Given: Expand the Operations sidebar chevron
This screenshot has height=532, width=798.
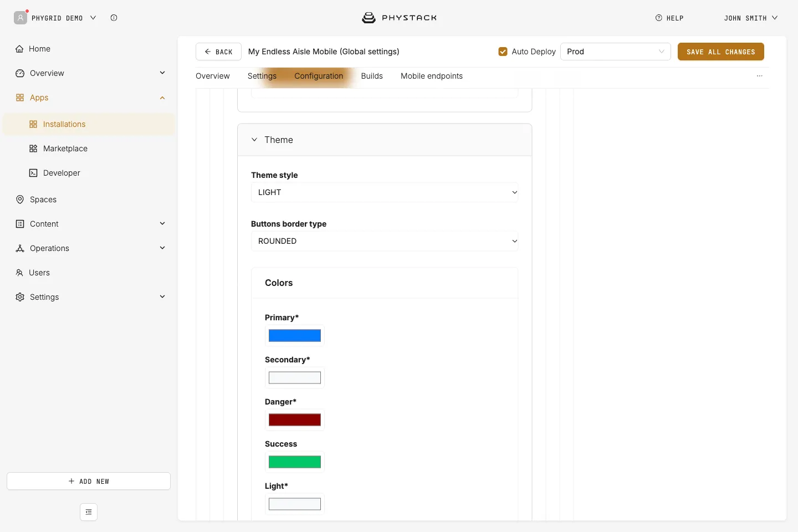Looking at the screenshot, I should [162, 248].
